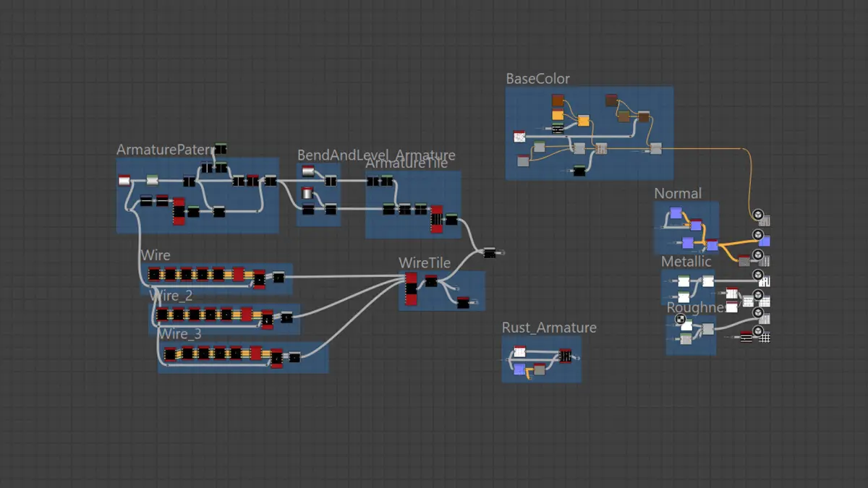This screenshot has width=868, height=488.
Task: Select the black red-header node in Rust_Armature
Action: click(x=565, y=356)
